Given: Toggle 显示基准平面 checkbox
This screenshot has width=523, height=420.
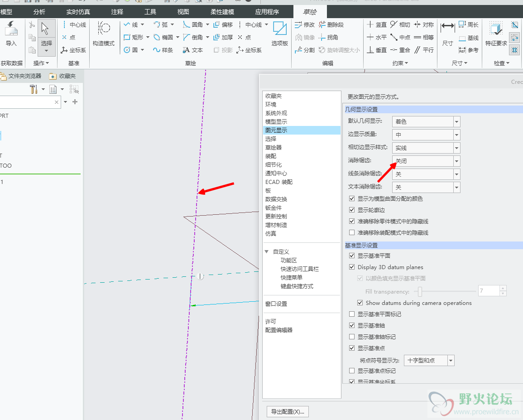Looking at the screenshot, I should click(351, 256).
